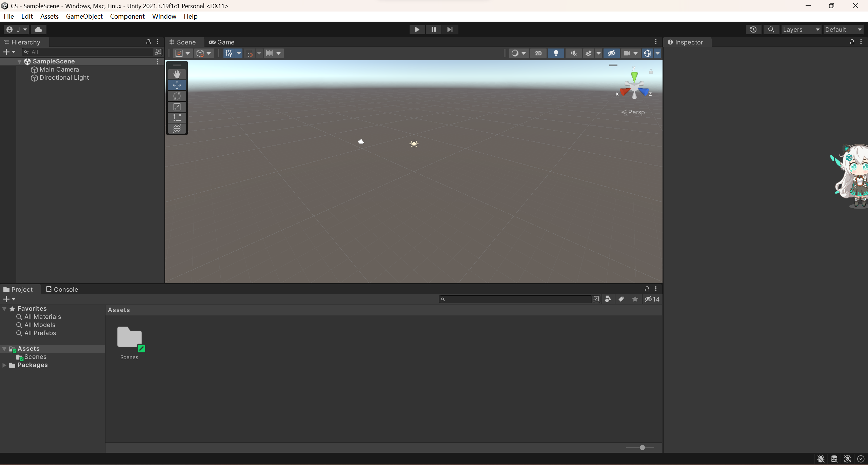Select Main Camera in Hierarchy
Viewport: 868px width, 465px height.
pyautogui.click(x=59, y=70)
